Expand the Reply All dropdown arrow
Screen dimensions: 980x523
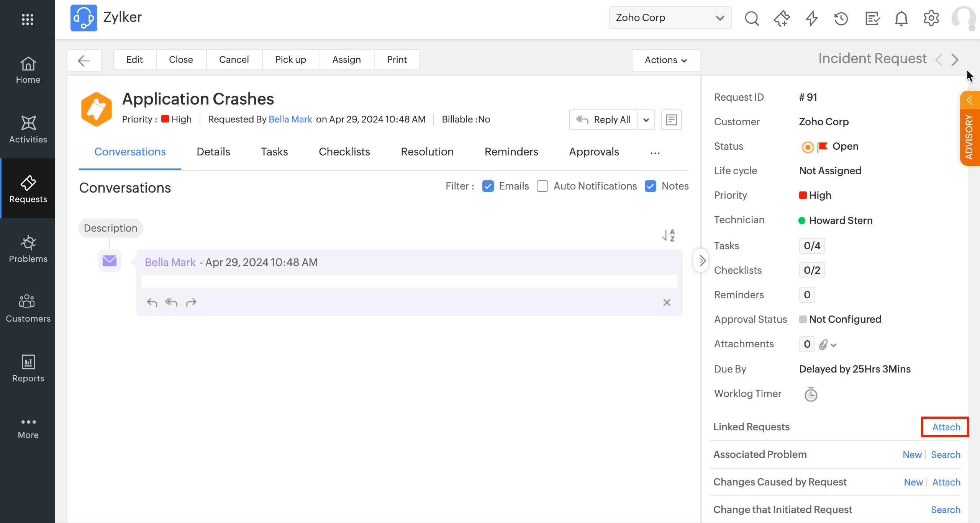(x=646, y=120)
